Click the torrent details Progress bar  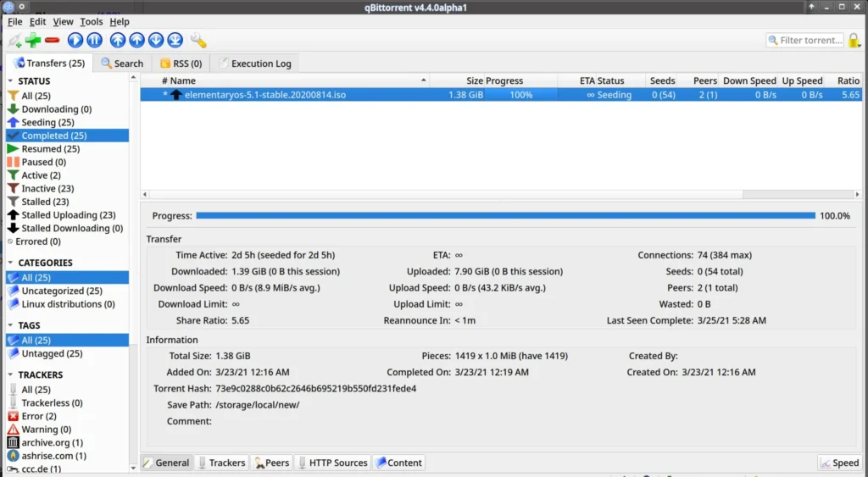tap(505, 216)
